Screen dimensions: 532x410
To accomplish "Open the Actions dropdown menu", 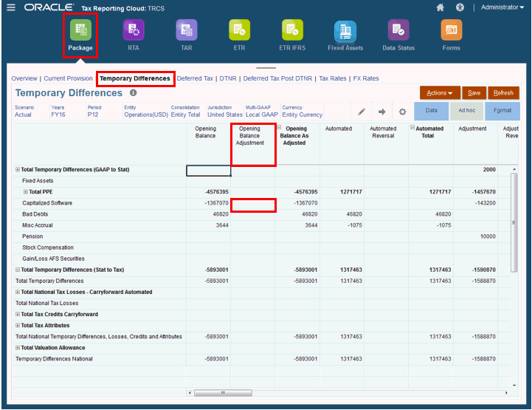I will tap(440, 93).
